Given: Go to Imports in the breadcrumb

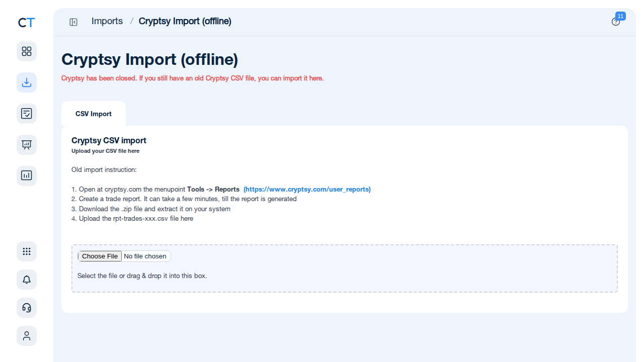Looking at the screenshot, I should (x=107, y=21).
